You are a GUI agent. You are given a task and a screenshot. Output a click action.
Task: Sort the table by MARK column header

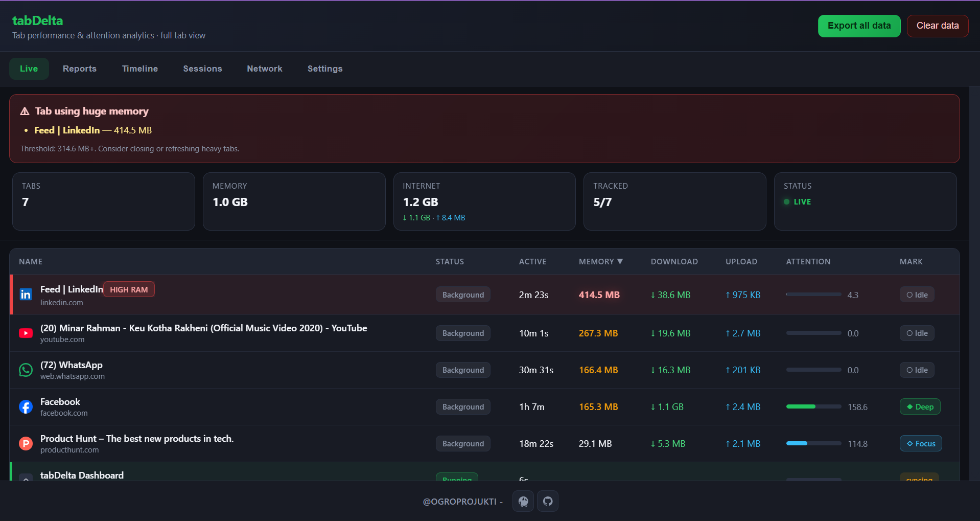point(911,262)
